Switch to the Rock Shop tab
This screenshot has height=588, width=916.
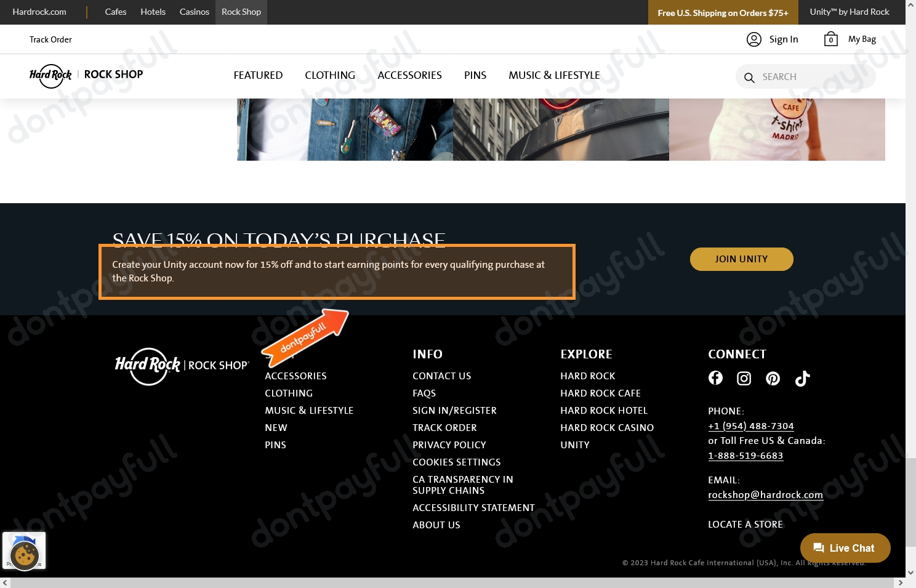point(241,12)
